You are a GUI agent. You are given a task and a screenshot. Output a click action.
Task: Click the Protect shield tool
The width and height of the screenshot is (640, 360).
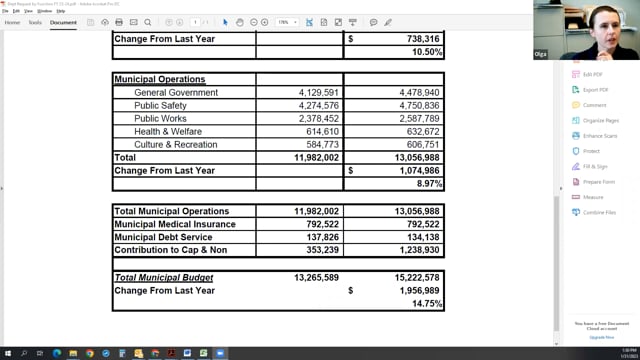pos(586,151)
